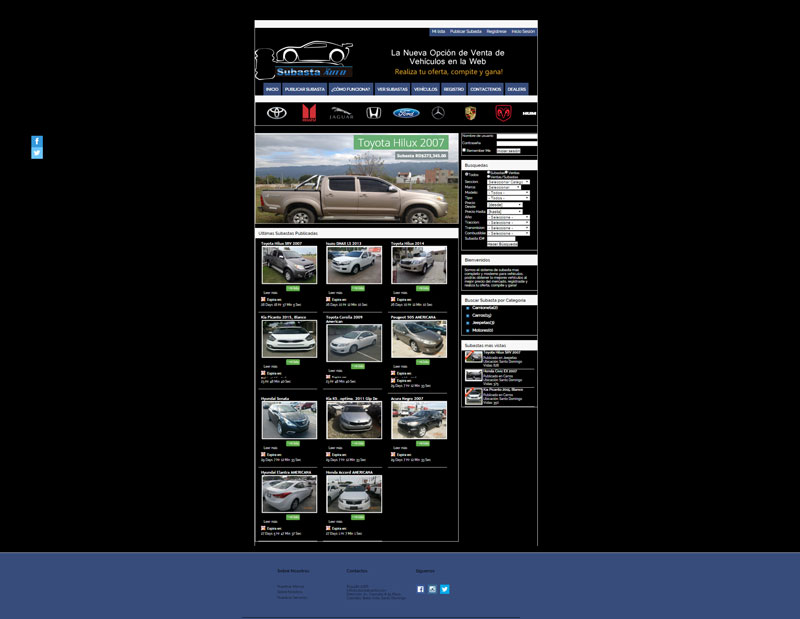This screenshot has width=800, height=619.
Task: Open the Registrese link at top
Action: pyautogui.click(x=496, y=32)
